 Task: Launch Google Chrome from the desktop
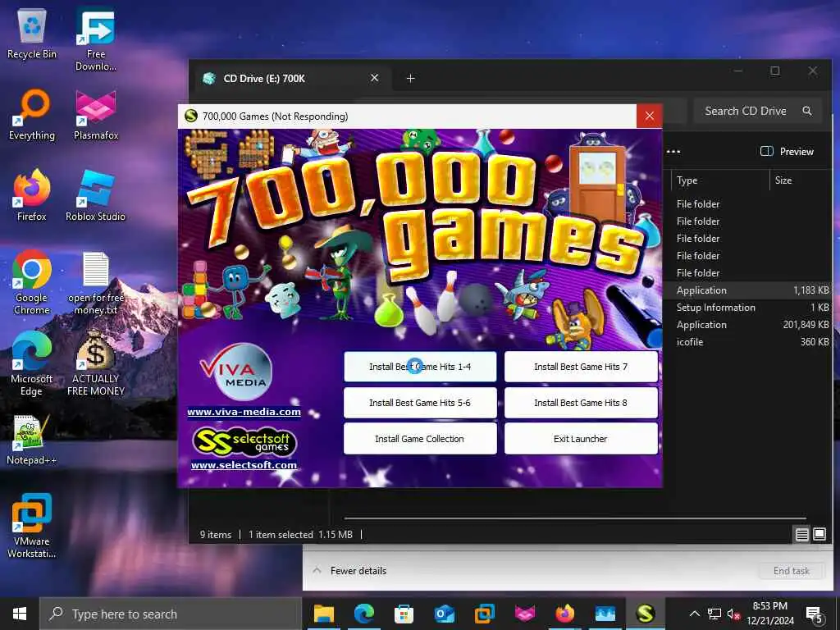[32, 282]
